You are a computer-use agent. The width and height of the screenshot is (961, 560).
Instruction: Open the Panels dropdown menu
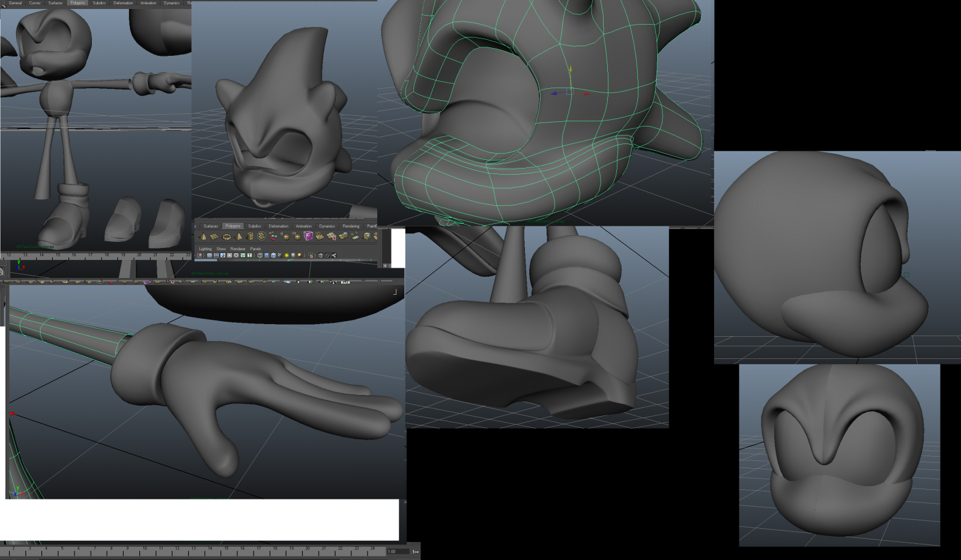click(255, 248)
